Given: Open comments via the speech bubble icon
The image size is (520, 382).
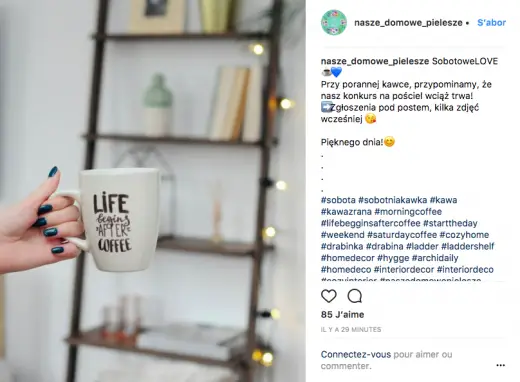Looking at the screenshot, I should [x=355, y=296].
